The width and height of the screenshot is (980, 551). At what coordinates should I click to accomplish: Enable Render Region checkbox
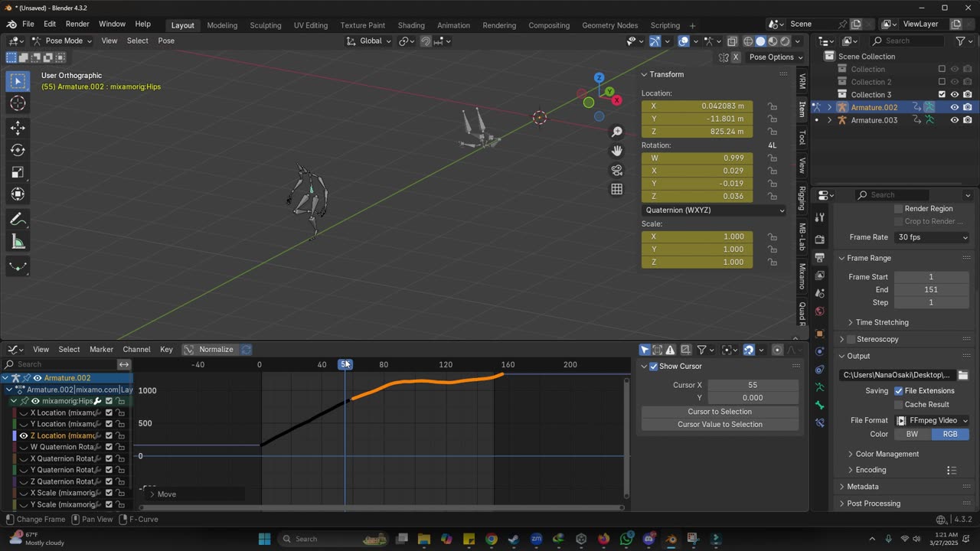[899, 209]
